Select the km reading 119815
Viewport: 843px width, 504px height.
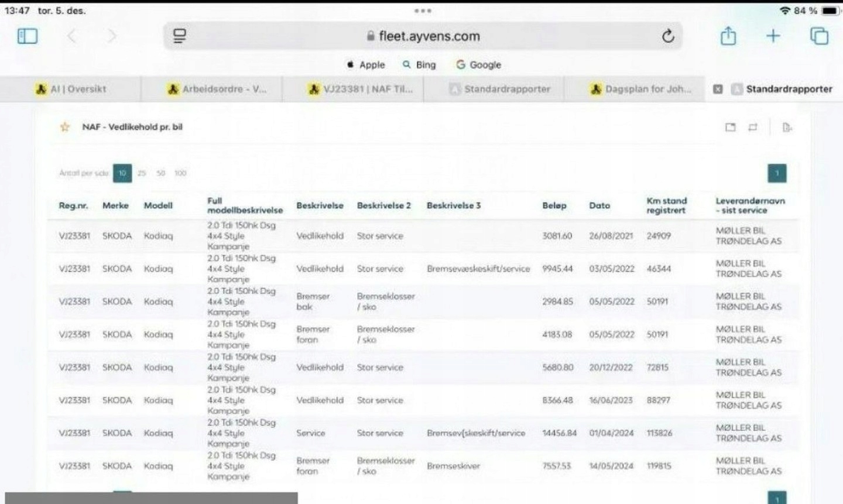click(659, 466)
